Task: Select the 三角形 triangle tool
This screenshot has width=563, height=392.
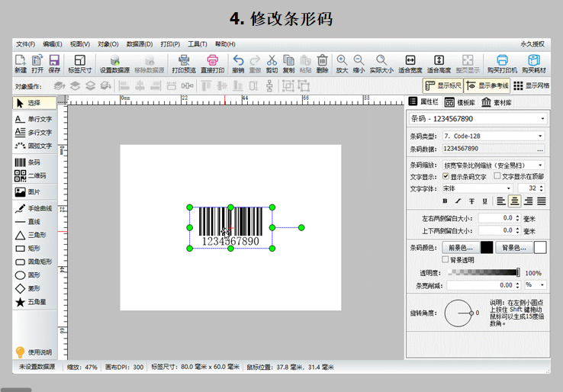Action: point(34,235)
